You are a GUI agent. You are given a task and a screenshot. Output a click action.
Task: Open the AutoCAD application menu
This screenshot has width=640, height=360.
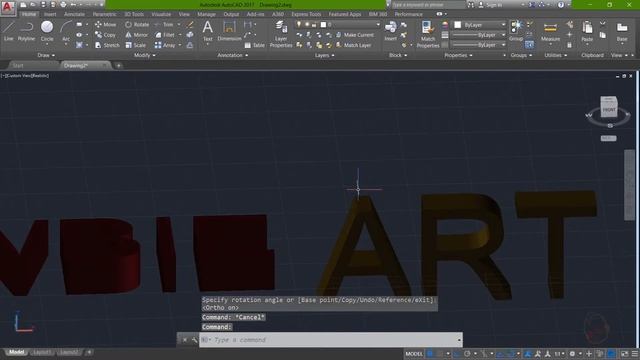click(8, 8)
